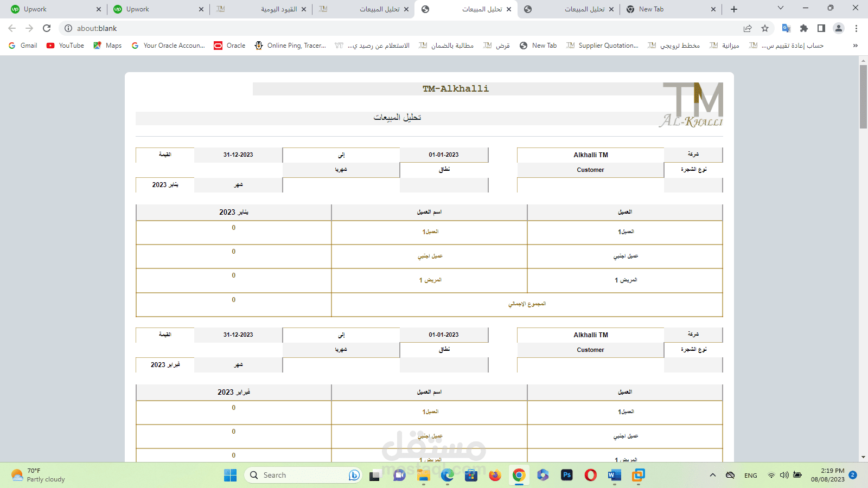Open Your Oracle Account bookmark

pos(168,46)
